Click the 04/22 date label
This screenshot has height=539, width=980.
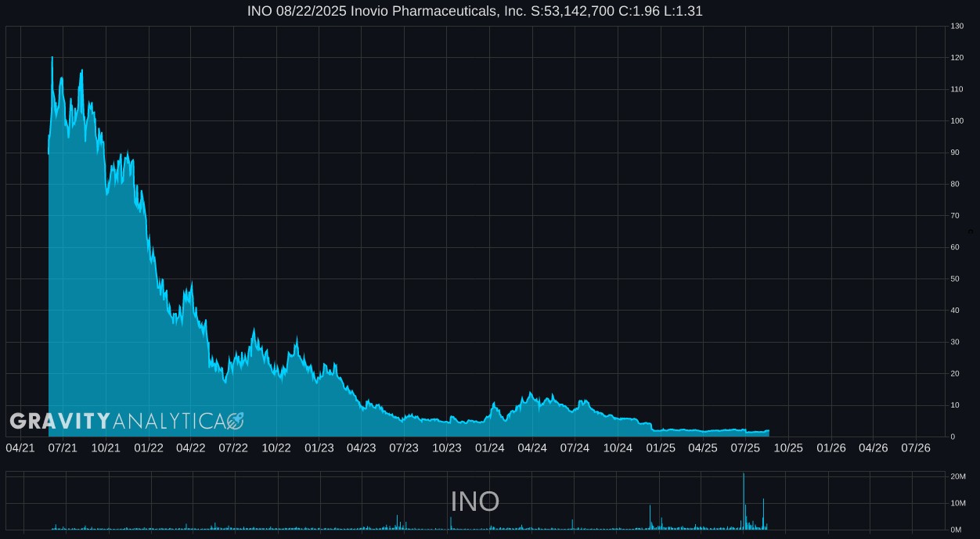pos(191,447)
